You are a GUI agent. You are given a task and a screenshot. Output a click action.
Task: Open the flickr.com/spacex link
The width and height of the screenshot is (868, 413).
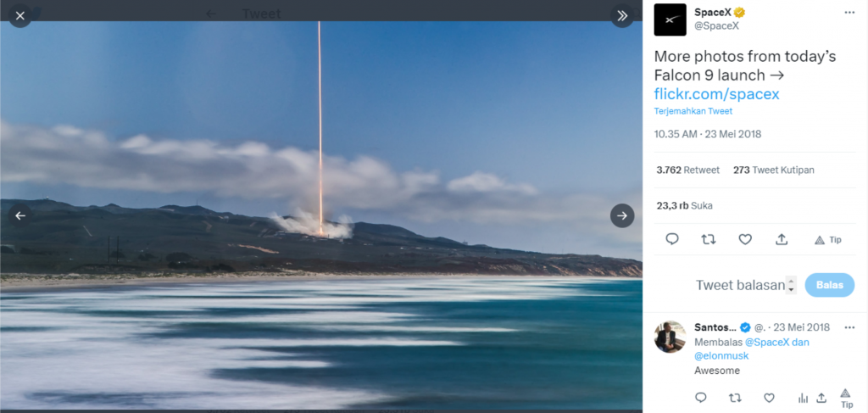tap(716, 93)
